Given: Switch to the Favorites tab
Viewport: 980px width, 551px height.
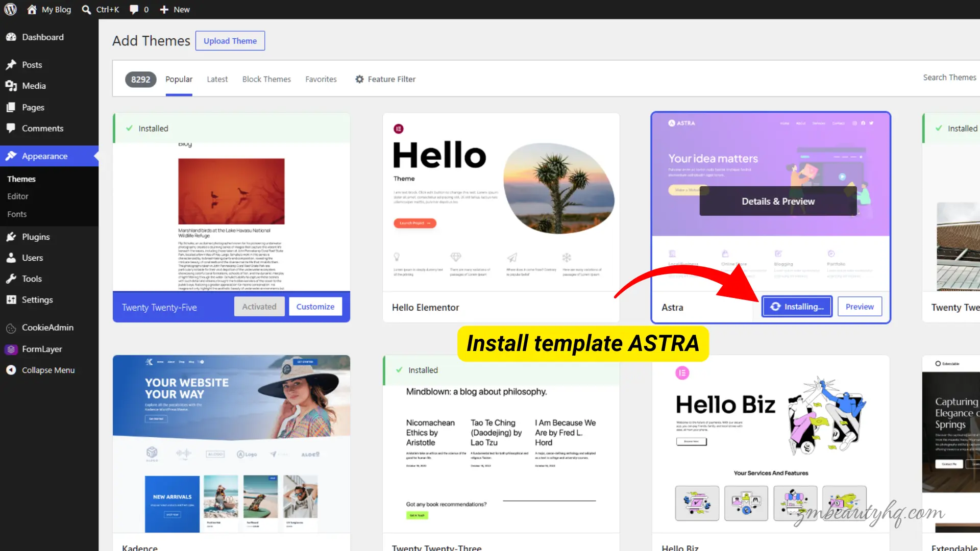Looking at the screenshot, I should click(x=321, y=79).
